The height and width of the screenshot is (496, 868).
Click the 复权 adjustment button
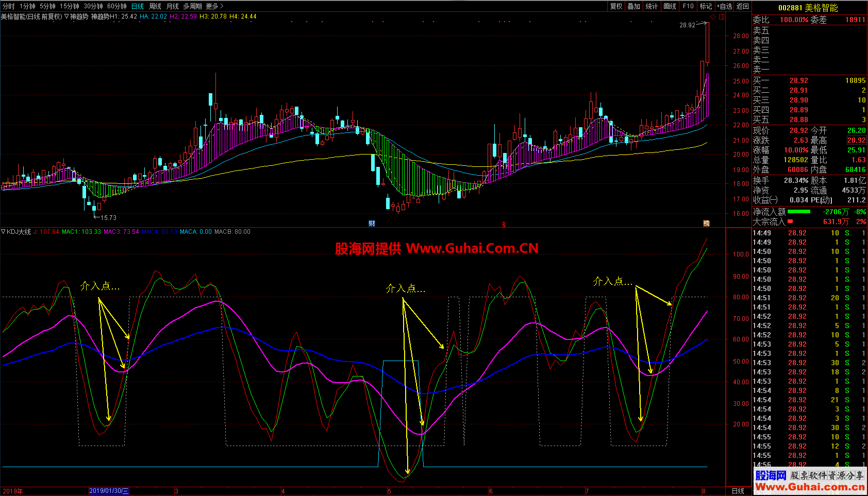point(616,6)
